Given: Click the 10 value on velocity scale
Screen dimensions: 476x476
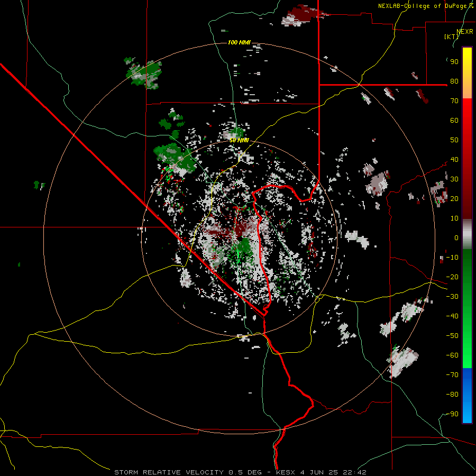Looking at the screenshot, I should click(x=454, y=218).
